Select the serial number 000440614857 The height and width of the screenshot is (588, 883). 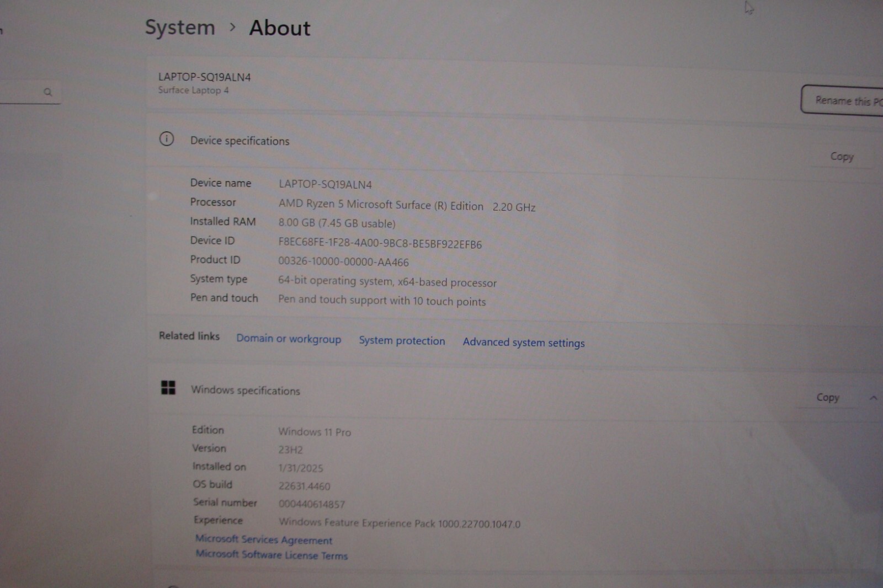coord(311,504)
